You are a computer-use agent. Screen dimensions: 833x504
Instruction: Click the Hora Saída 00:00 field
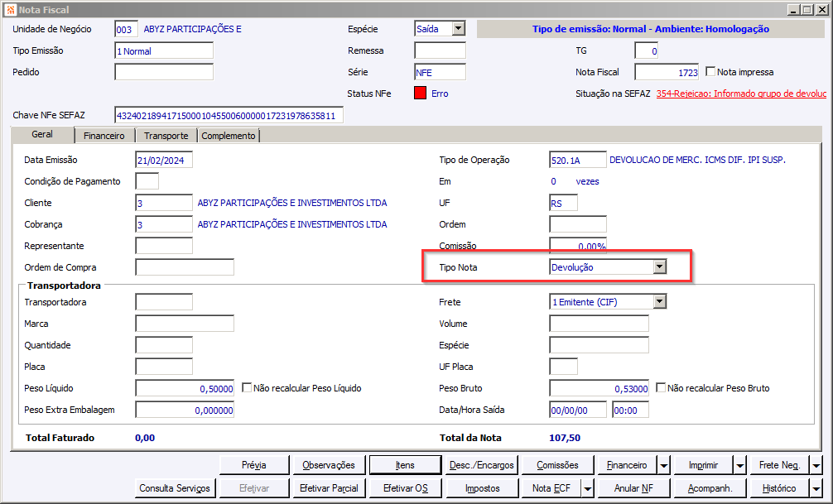click(631, 410)
